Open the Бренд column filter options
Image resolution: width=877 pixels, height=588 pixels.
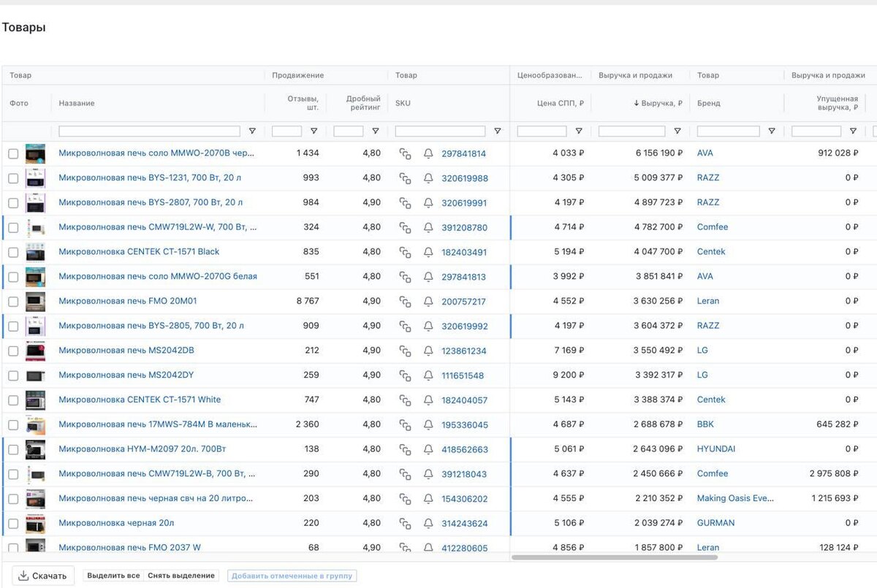pyautogui.click(x=771, y=131)
